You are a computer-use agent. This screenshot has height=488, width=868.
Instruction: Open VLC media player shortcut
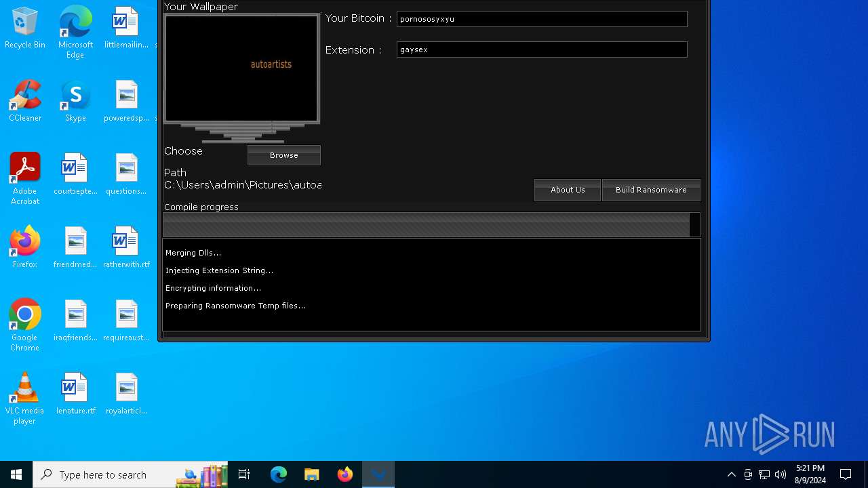[25, 399]
